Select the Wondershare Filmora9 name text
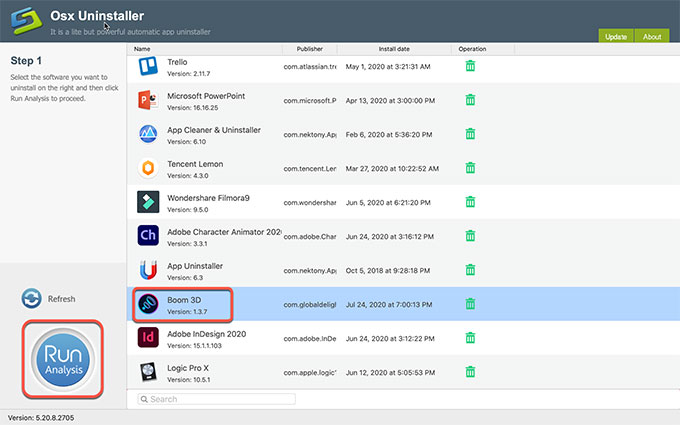The image size is (680, 425). click(x=209, y=198)
